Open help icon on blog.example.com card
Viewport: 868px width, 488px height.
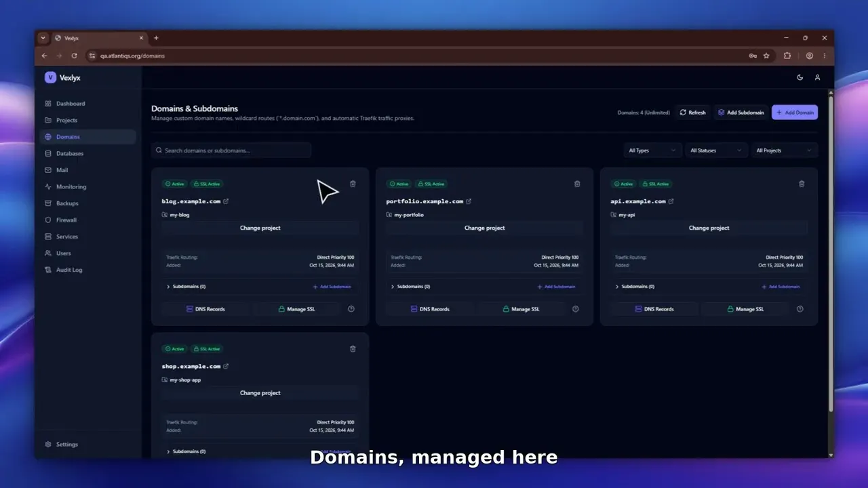coord(351,309)
